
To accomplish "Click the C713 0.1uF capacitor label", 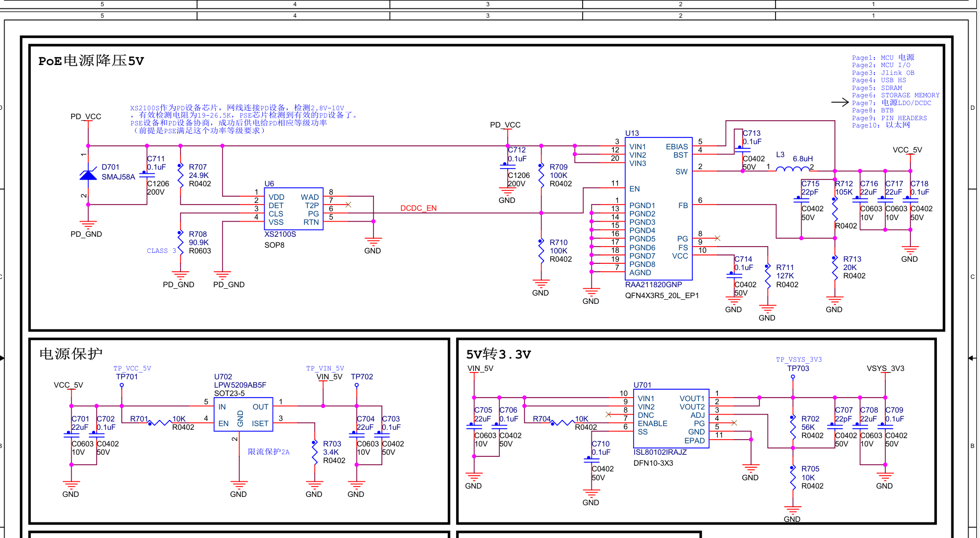I will point(752,137).
